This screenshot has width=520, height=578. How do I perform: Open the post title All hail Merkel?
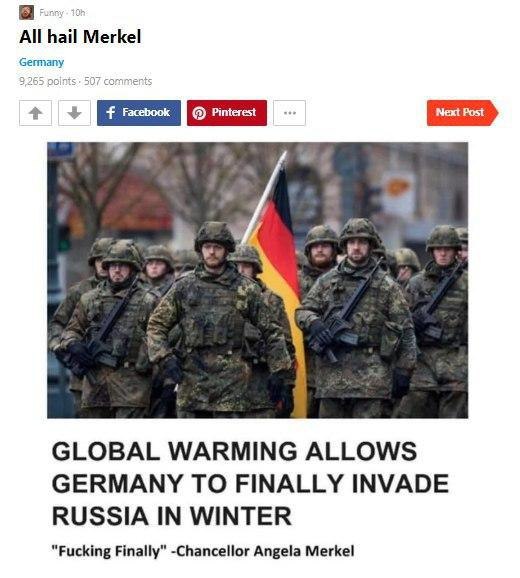[80, 36]
